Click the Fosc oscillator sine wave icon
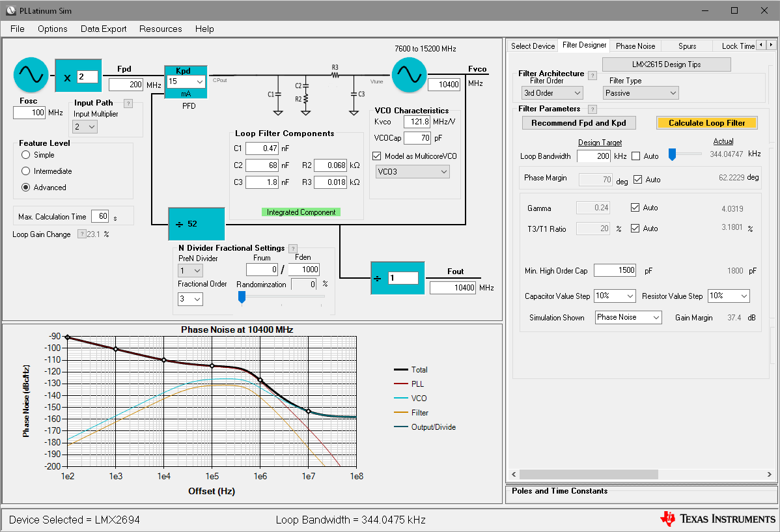The width and height of the screenshot is (780, 532). point(31,75)
